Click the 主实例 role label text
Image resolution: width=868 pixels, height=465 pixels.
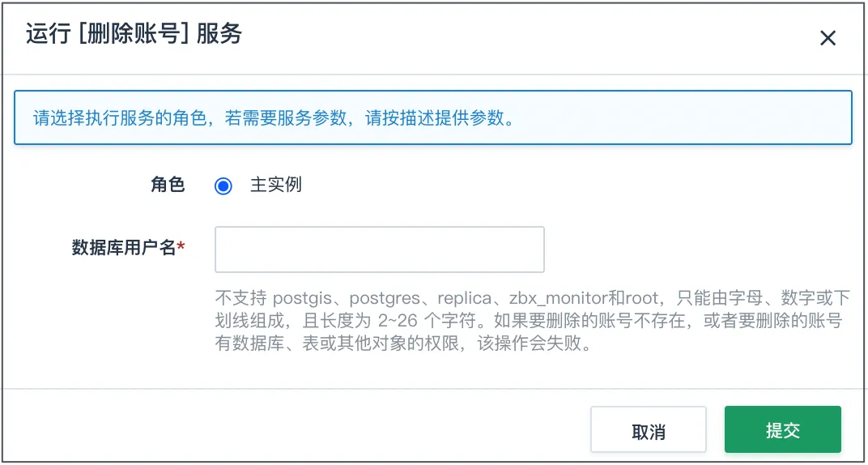[x=275, y=186]
